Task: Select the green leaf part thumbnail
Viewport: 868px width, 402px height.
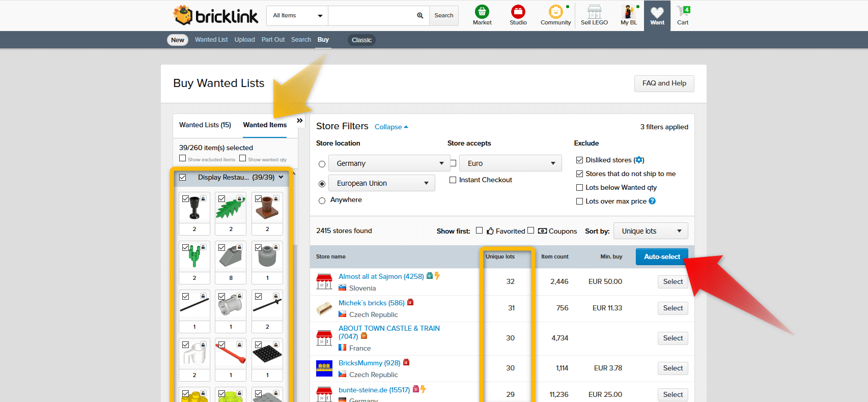Action: [231, 208]
